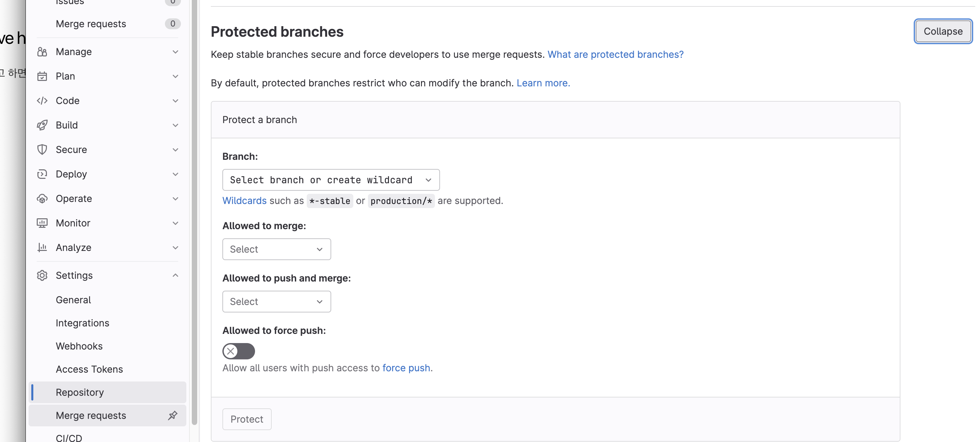Click the Secure shield icon

point(42,150)
